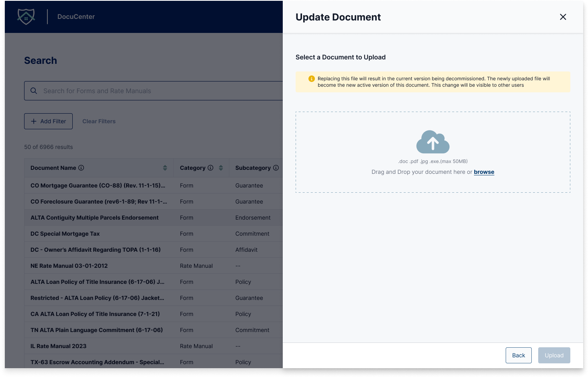Sort the Category column with its arrows

(x=221, y=168)
